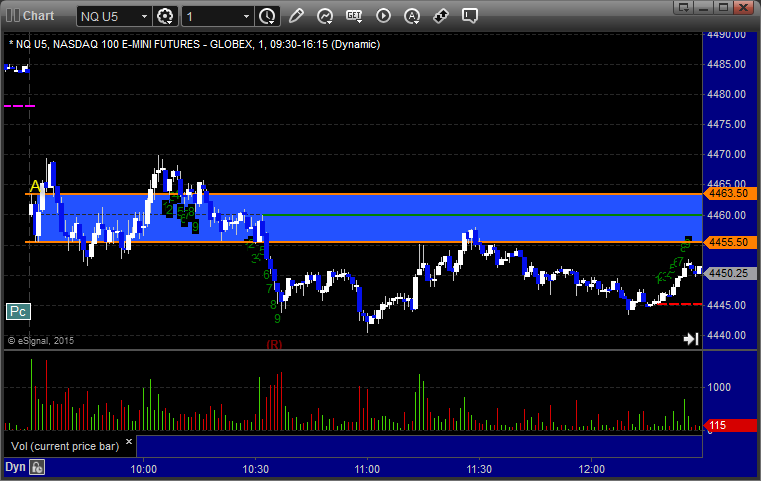
Task: Close the Vol study tab with x
Action: [129, 442]
